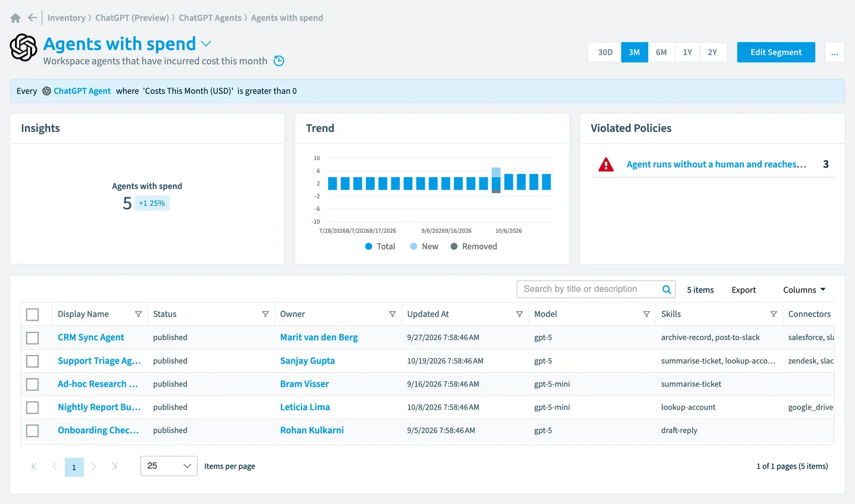Click the Edit Segment button
The image size is (855, 504).
tap(776, 52)
